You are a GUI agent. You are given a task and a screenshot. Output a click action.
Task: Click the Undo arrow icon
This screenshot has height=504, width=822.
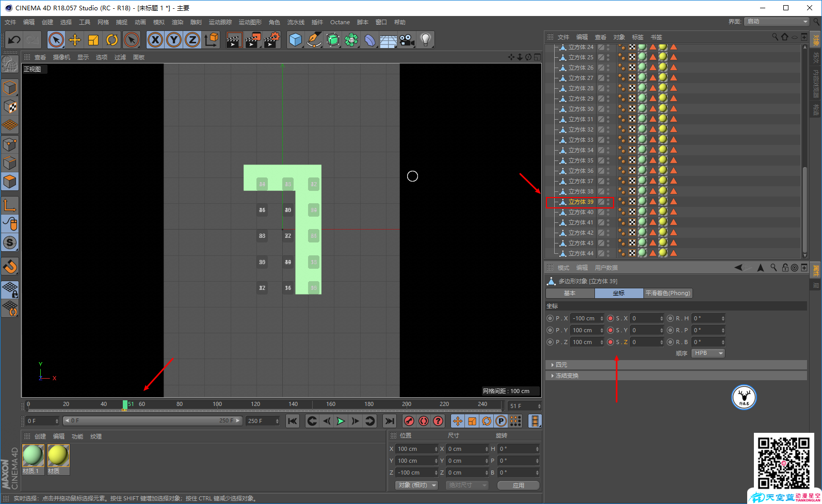(14, 40)
